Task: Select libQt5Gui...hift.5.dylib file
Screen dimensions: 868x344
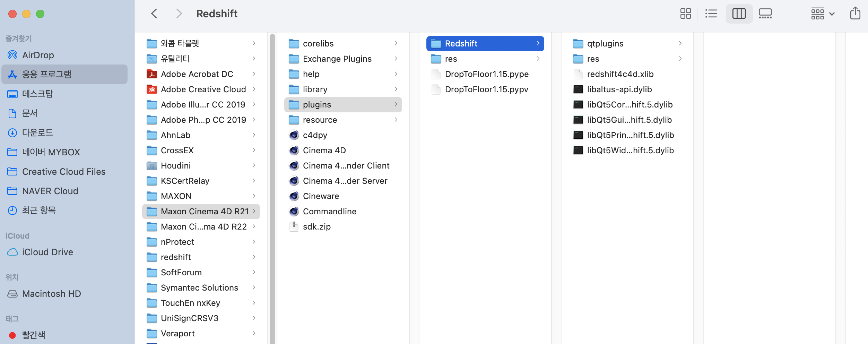Action: click(627, 120)
